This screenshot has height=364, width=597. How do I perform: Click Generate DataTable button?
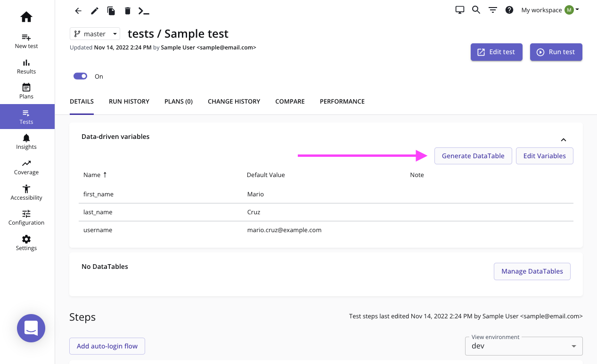[473, 156]
